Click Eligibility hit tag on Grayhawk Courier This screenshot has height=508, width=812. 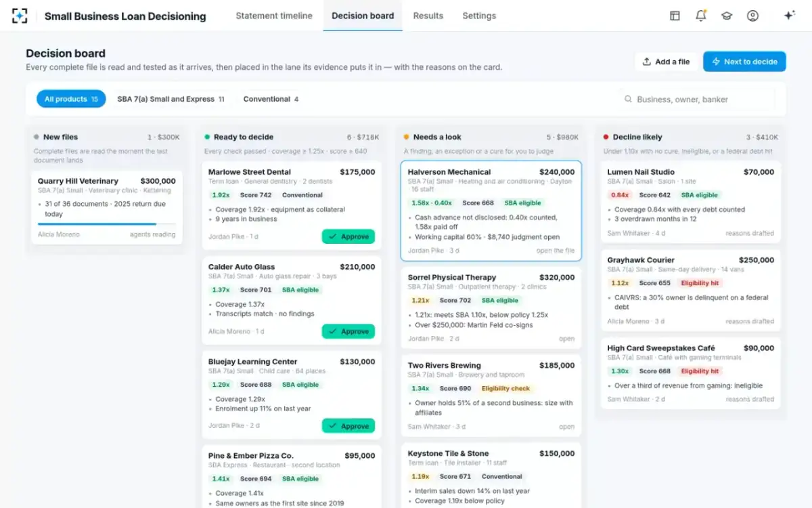(x=700, y=283)
